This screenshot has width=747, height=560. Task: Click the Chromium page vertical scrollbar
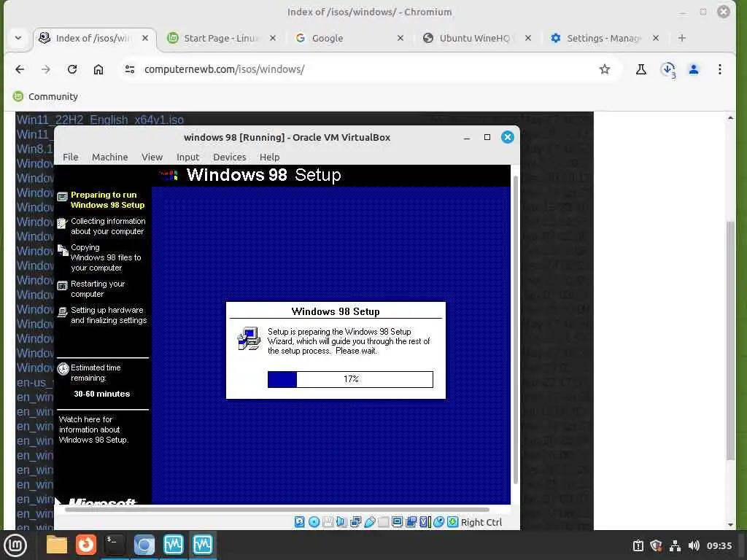point(730,341)
